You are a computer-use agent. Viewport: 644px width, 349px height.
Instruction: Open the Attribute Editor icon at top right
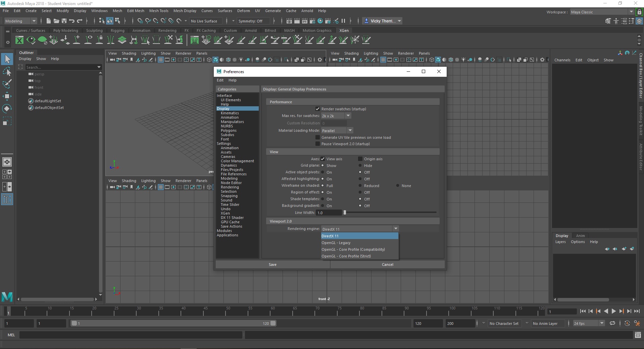[x=625, y=21]
